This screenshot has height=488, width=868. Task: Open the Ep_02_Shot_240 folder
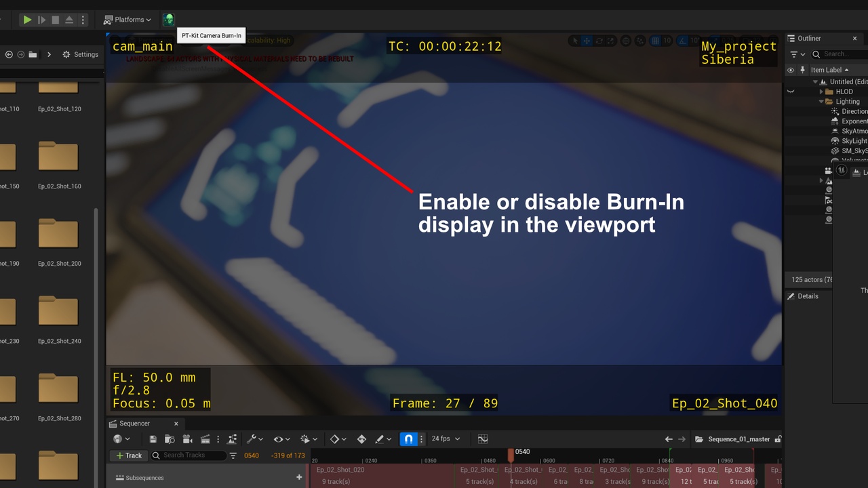coord(59,320)
